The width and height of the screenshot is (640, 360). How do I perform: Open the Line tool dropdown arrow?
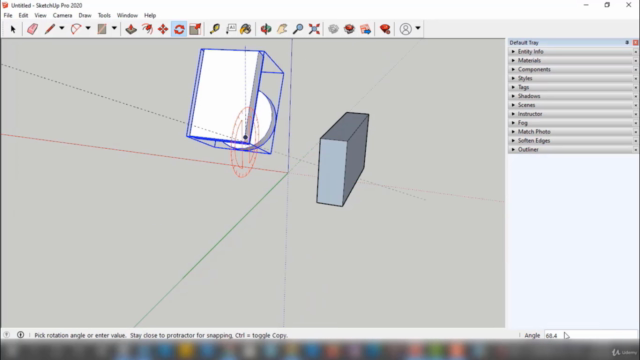pyautogui.click(x=62, y=29)
